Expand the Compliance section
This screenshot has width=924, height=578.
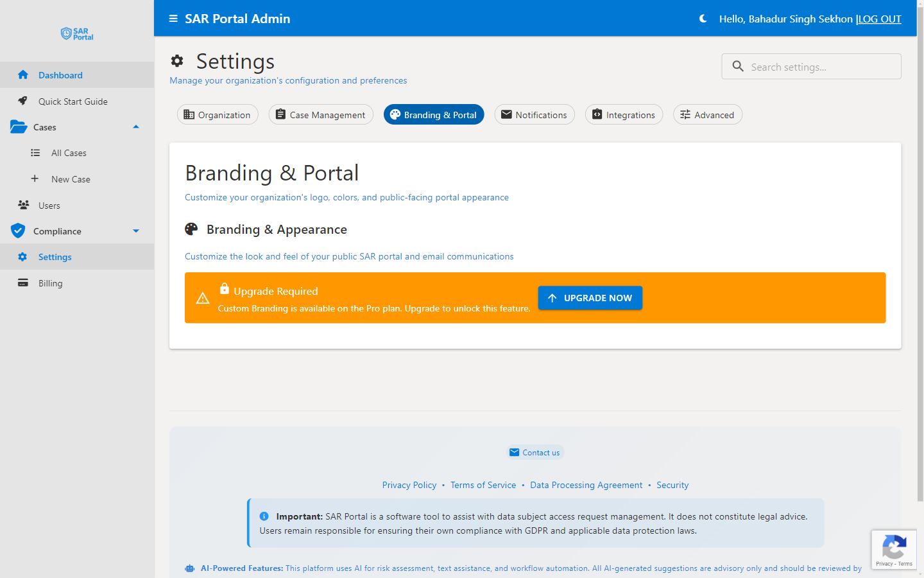136,231
